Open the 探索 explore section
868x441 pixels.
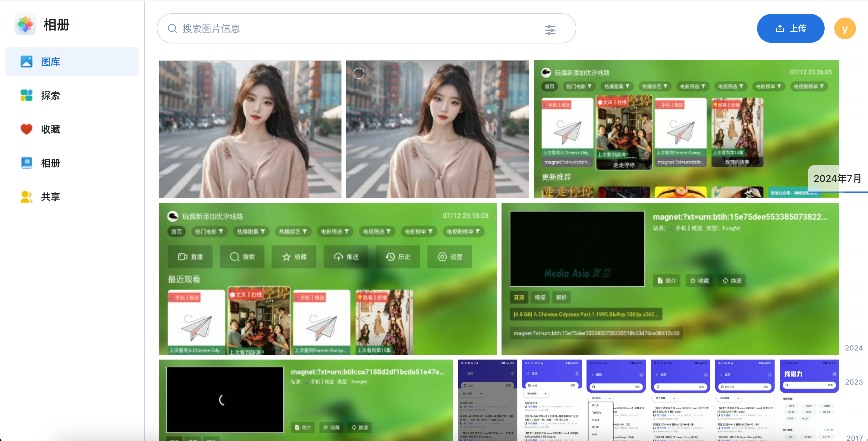tap(72, 95)
